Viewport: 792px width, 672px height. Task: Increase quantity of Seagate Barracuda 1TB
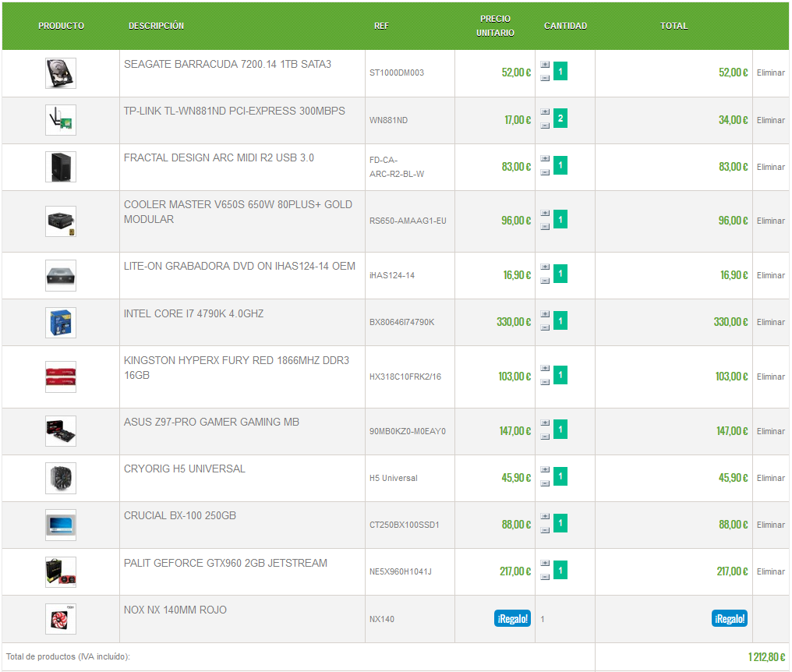(x=545, y=65)
